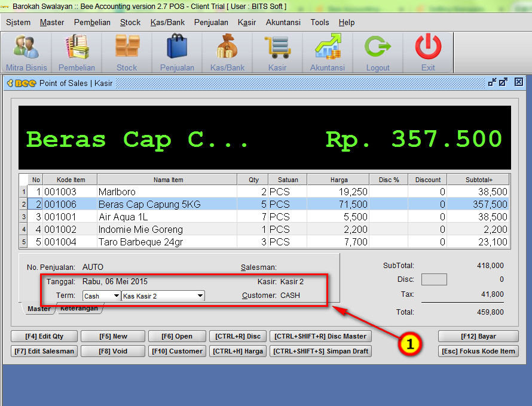The image size is (532, 406).
Task: Close the Point of Sales panel
Action: click(518, 82)
